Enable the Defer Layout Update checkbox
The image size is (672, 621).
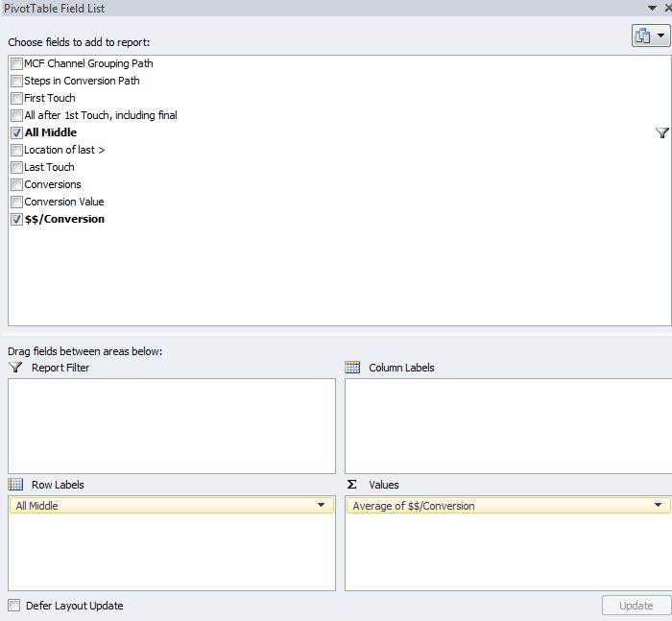pyautogui.click(x=13, y=606)
